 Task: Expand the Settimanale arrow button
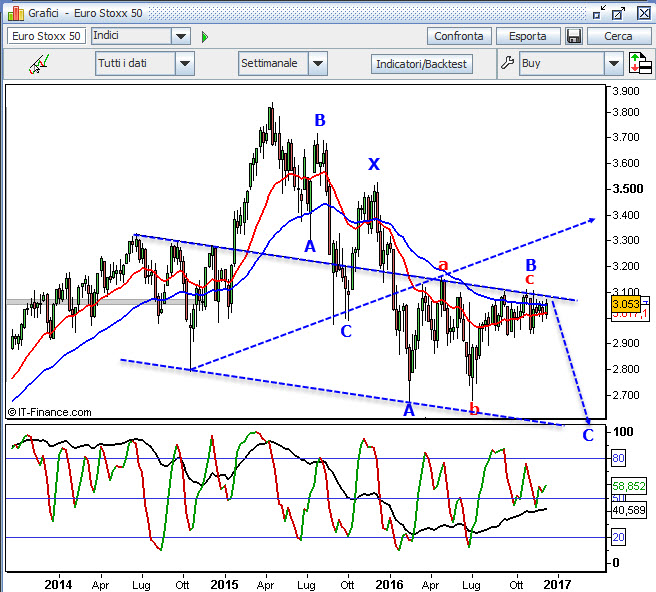point(318,64)
